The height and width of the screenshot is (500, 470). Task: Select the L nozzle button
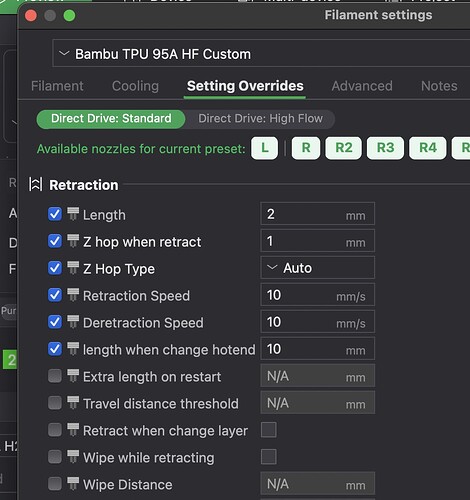pyautogui.click(x=264, y=148)
